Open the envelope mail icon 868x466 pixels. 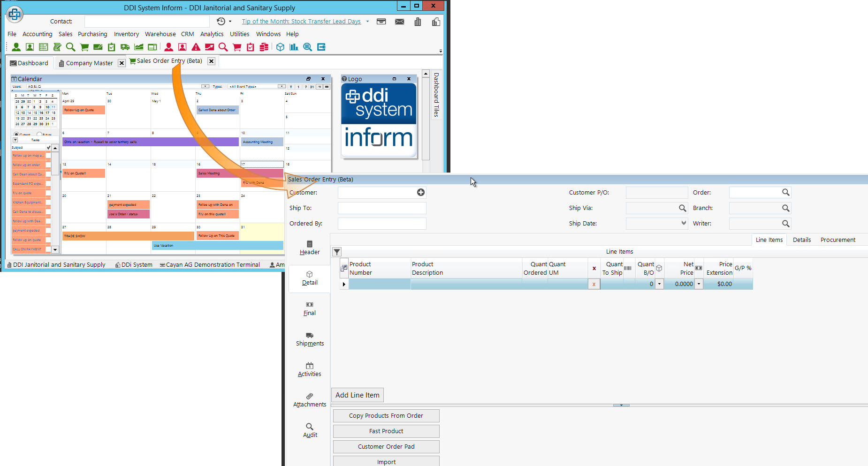coord(399,22)
